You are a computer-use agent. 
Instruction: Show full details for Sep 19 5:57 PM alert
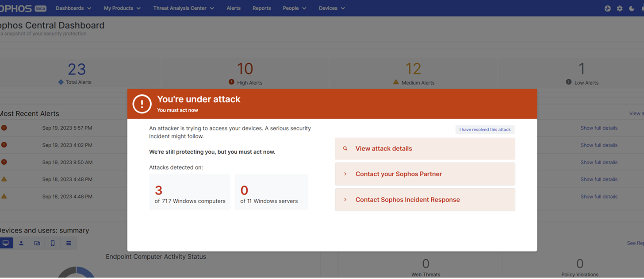tap(599, 128)
